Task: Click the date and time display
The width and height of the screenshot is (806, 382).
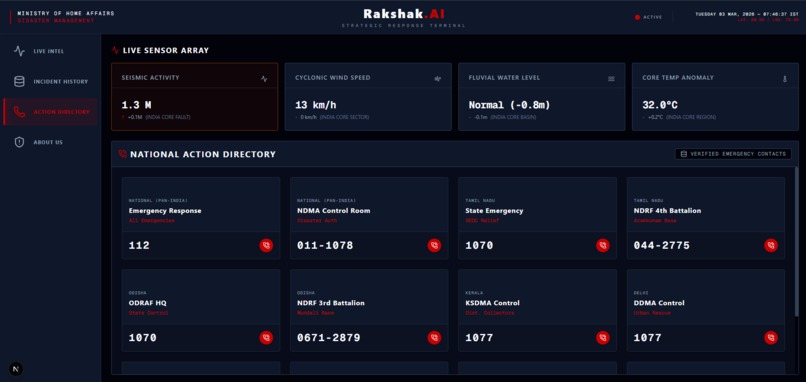Action: [747, 14]
